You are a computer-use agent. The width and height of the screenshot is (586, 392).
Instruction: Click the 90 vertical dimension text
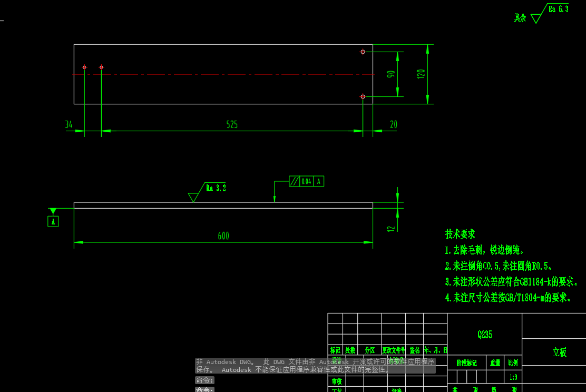click(x=391, y=74)
